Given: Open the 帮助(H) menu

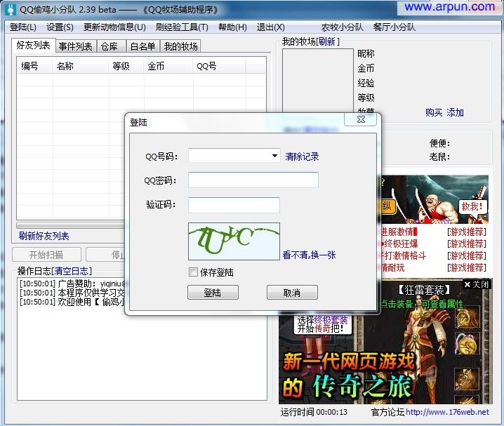Looking at the screenshot, I should pos(232,27).
